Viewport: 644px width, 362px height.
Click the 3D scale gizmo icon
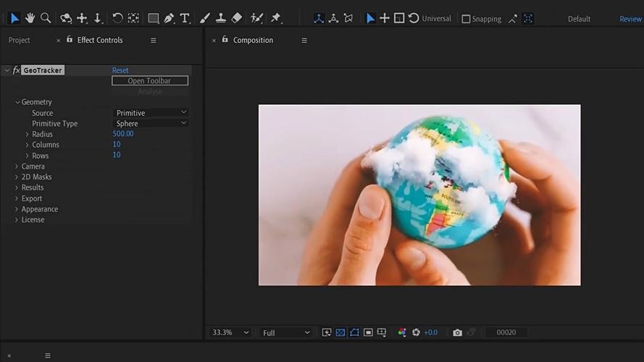[x=399, y=18]
